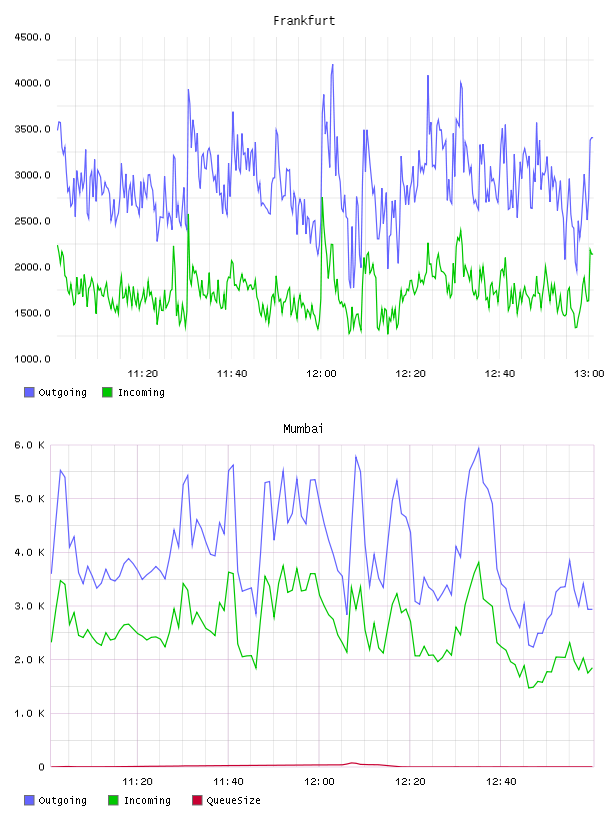The image size is (608, 816).
Task: Click the 1.0 K y-axis label in Mumbai
Action: pos(29,713)
